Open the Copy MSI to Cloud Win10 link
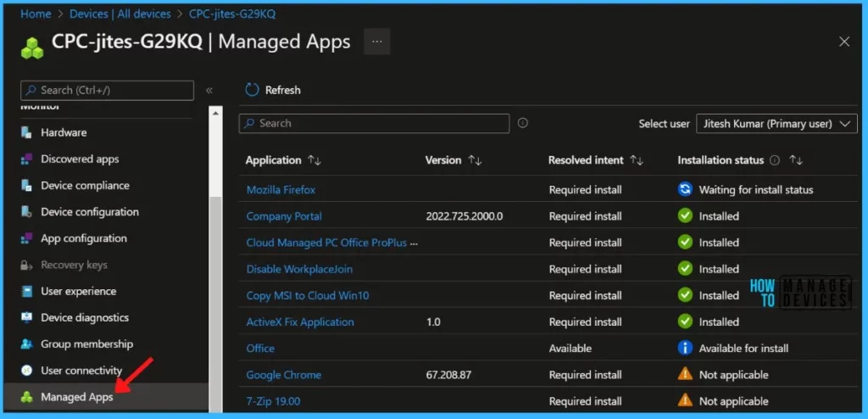Viewport: 868px width, 419px height. coord(307,295)
